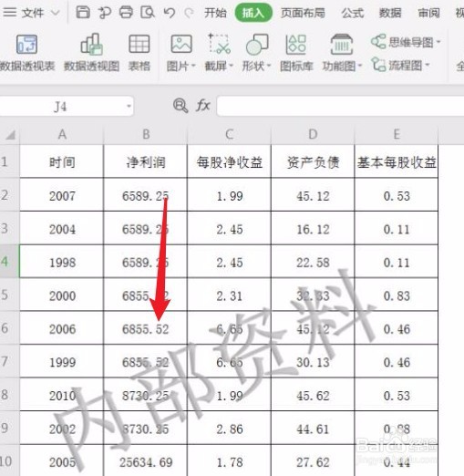Click the 时间 header cell

(62, 161)
